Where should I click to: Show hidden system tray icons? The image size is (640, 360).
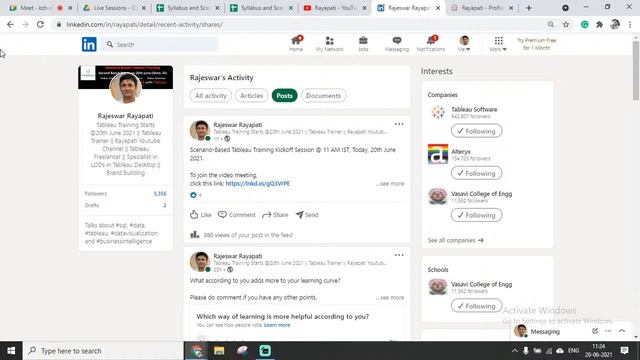click(514, 351)
